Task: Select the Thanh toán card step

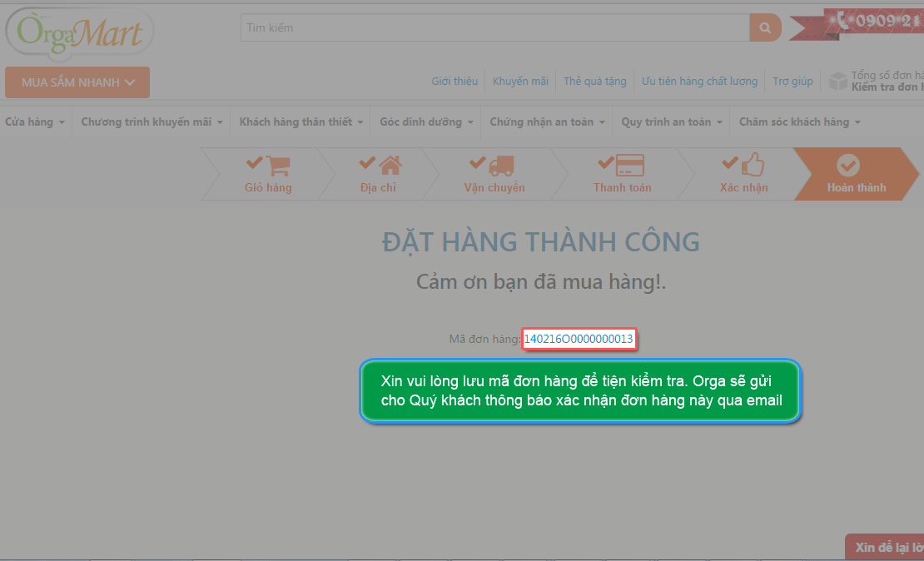Action: point(623,174)
